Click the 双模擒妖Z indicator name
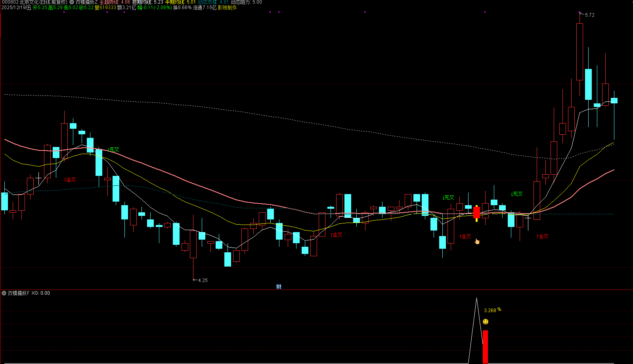This screenshot has height=364, width=633. 86,2
